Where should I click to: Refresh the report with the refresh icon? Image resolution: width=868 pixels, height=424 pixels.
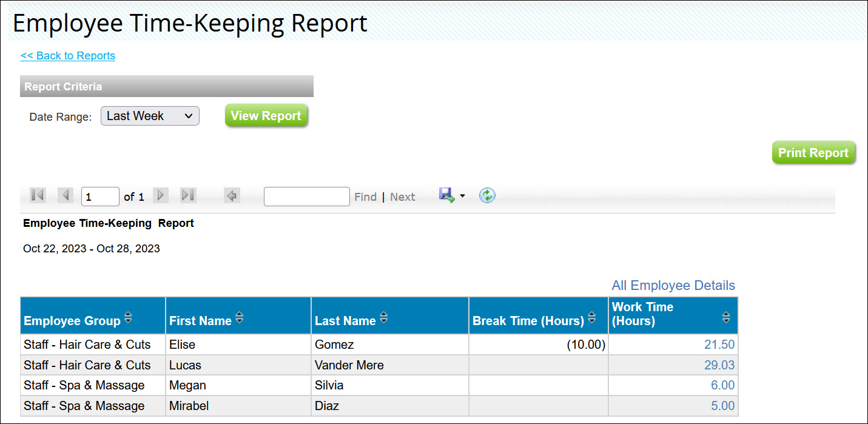(486, 195)
